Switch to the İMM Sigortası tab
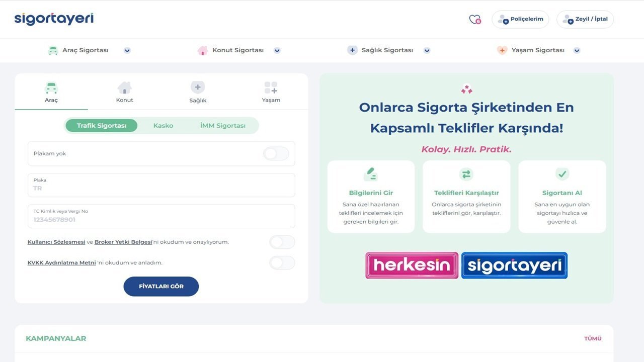The height and width of the screenshot is (362, 644). click(x=223, y=126)
